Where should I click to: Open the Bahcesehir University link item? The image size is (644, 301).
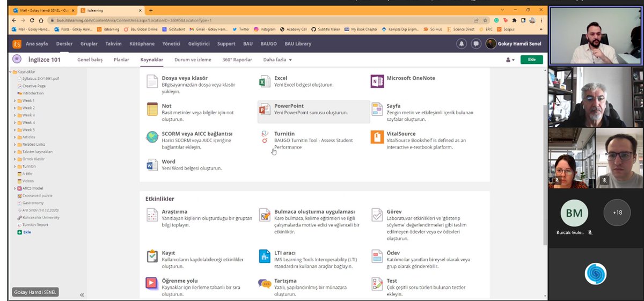click(38, 217)
